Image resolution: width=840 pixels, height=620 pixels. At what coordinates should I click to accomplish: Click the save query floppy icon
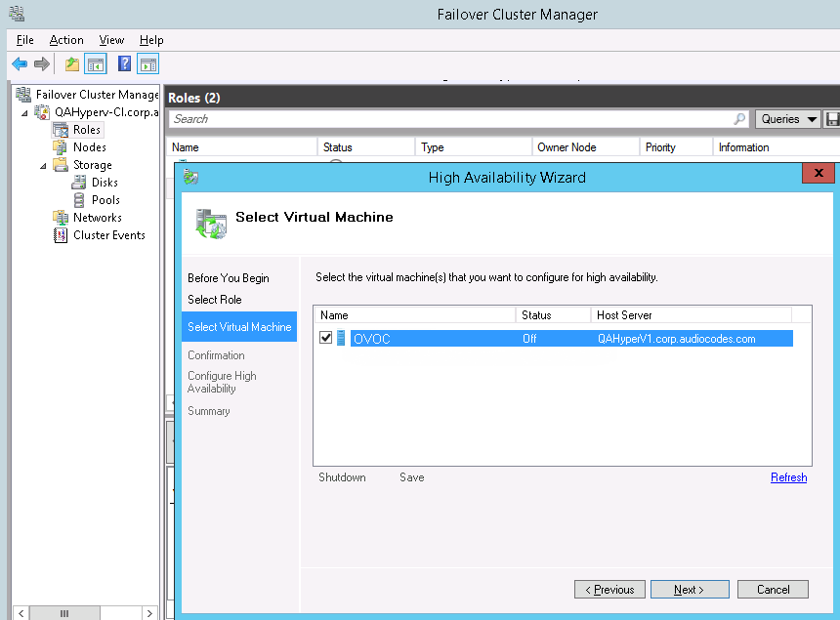832,119
